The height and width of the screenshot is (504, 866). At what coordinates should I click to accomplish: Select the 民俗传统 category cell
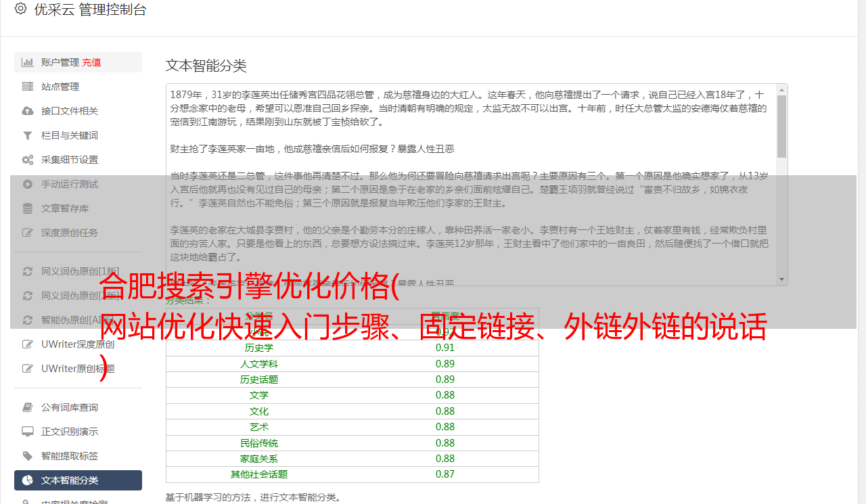pos(259,443)
